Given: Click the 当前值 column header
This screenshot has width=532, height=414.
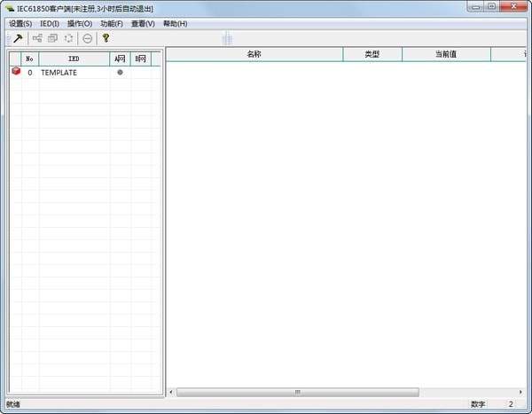Looking at the screenshot, I should (x=445, y=54).
